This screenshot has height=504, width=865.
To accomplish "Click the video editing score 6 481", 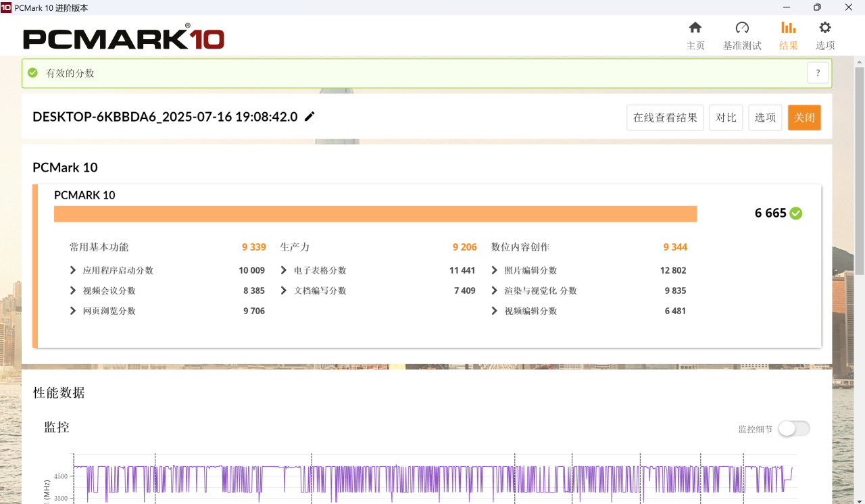I will pyautogui.click(x=675, y=311).
